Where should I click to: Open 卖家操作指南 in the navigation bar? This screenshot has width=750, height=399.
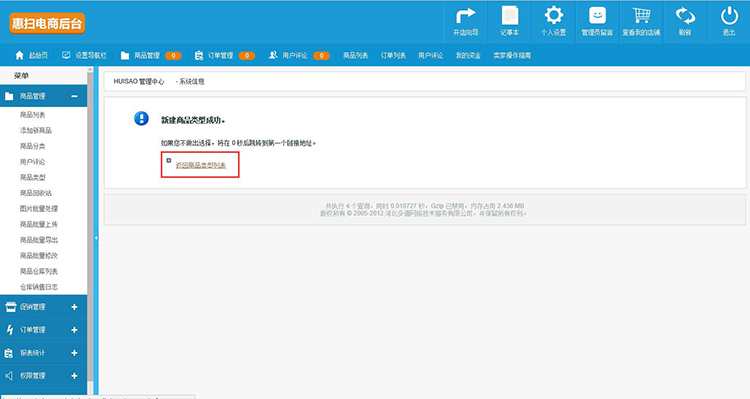click(512, 55)
